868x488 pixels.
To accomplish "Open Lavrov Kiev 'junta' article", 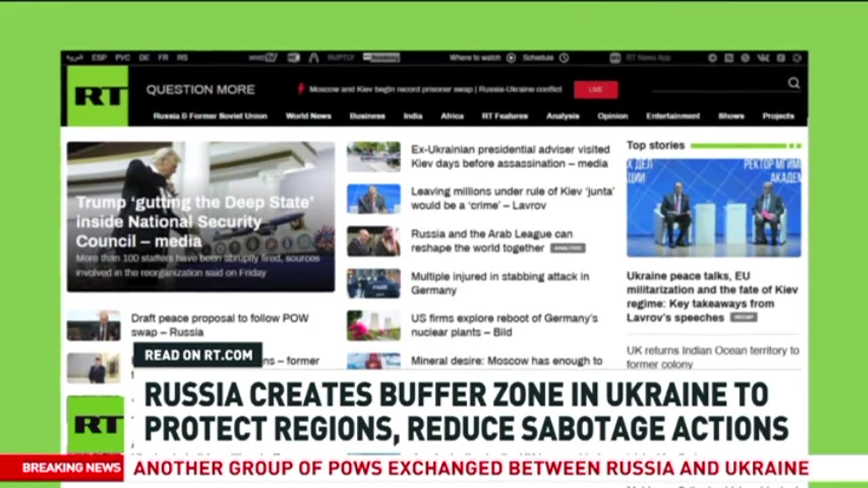I will click(x=513, y=198).
